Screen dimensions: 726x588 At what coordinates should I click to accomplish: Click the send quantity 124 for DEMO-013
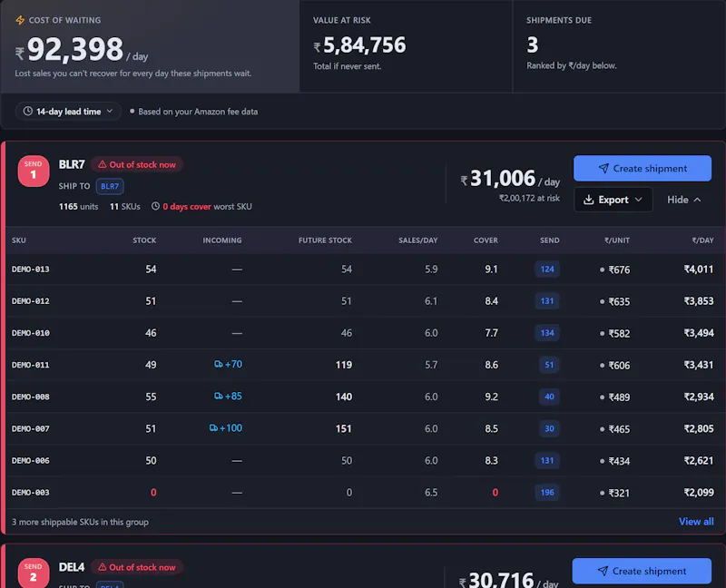pyautogui.click(x=547, y=269)
